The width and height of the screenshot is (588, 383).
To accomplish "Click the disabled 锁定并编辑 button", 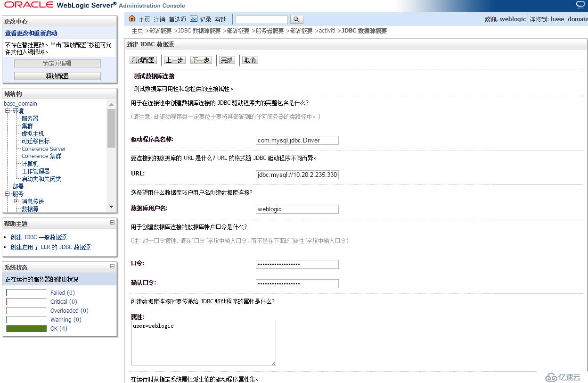I will [57, 63].
